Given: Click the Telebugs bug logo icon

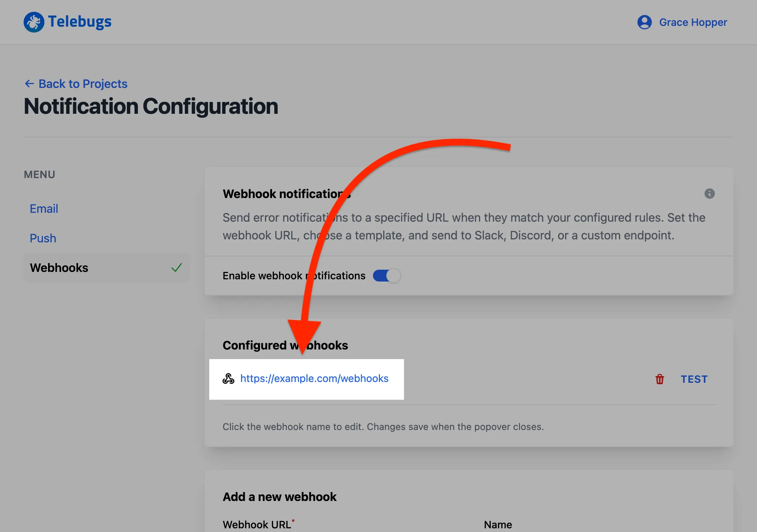Looking at the screenshot, I should pos(34,22).
